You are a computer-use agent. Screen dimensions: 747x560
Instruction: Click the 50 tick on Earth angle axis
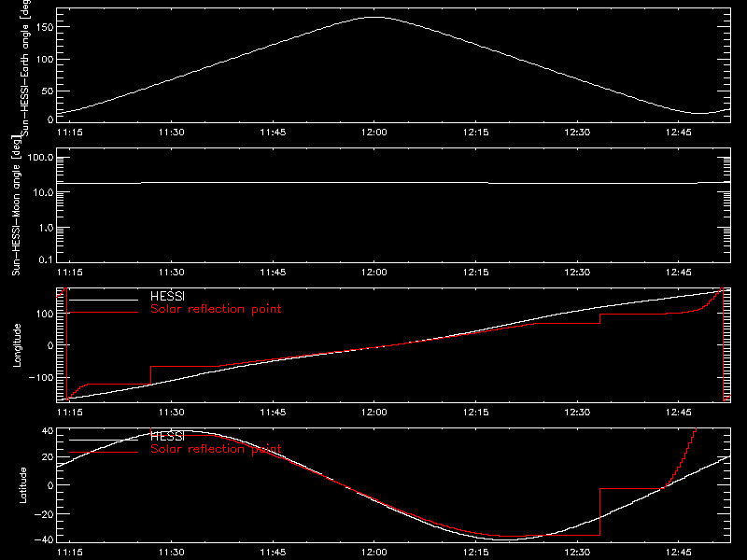[x=48, y=91]
